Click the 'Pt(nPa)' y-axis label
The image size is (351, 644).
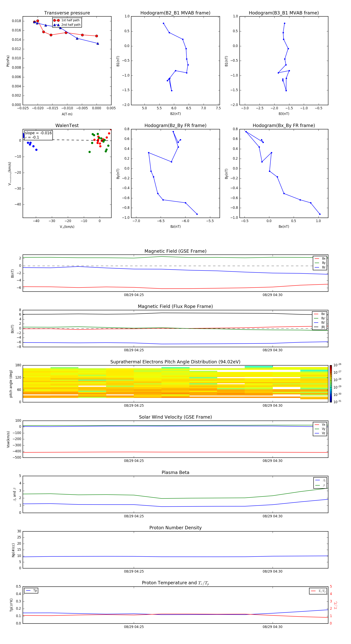tap(8, 61)
